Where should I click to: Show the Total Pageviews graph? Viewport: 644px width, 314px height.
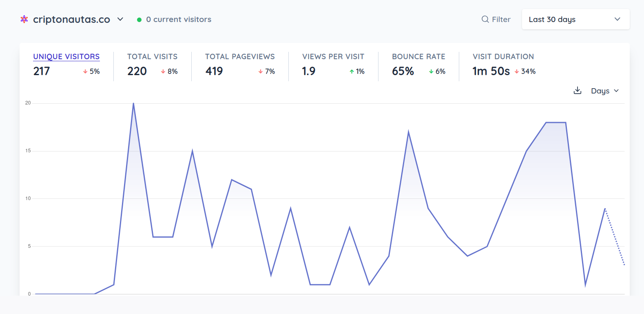click(x=240, y=57)
